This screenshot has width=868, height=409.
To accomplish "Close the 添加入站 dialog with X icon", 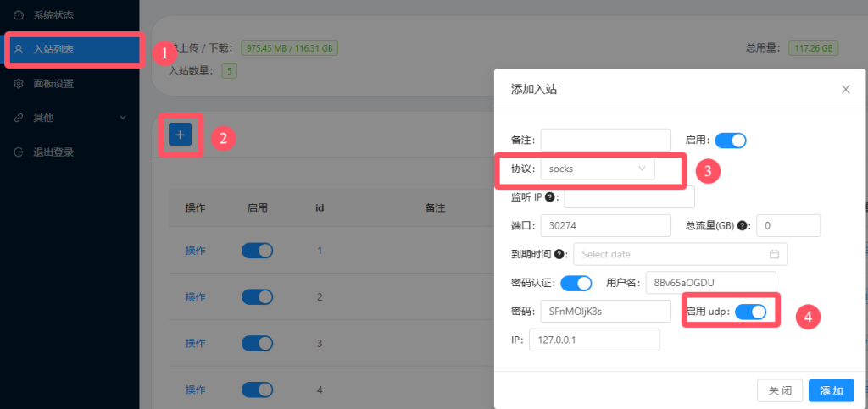I will coord(845,89).
